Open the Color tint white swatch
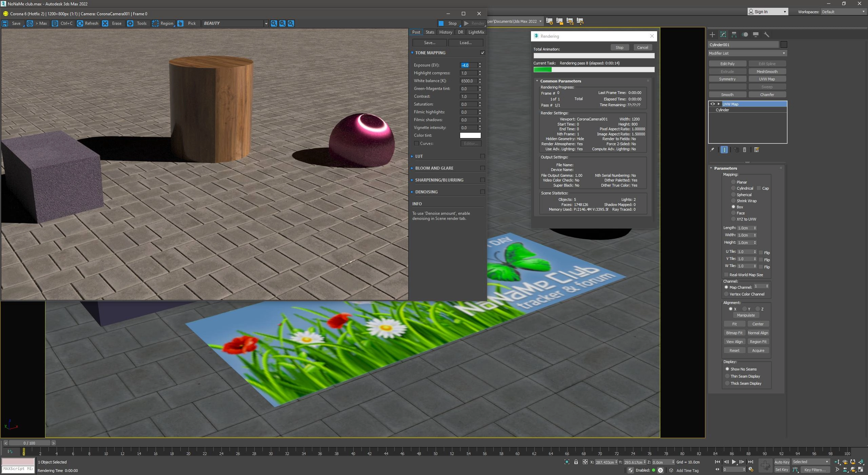 470,135
